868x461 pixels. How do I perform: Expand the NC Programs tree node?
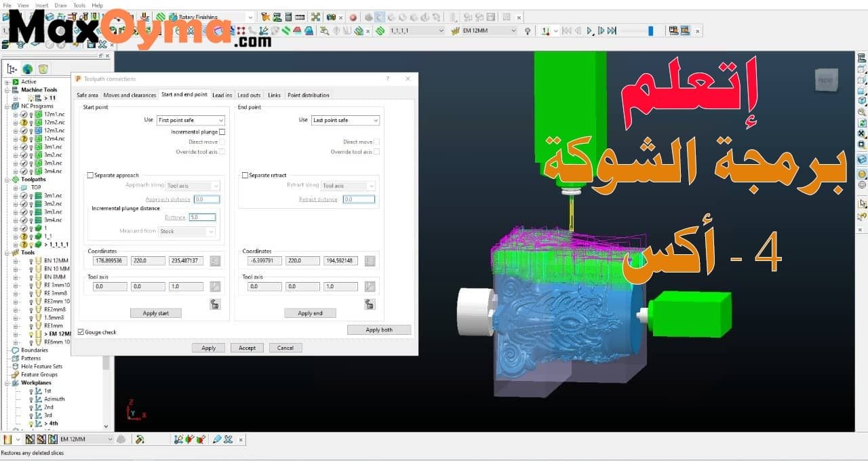(x=7, y=106)
